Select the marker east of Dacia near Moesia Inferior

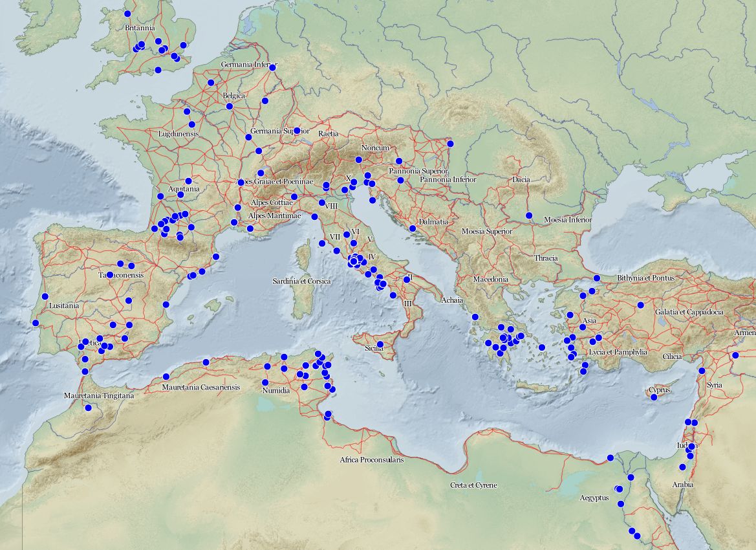[x=528, y=214]
